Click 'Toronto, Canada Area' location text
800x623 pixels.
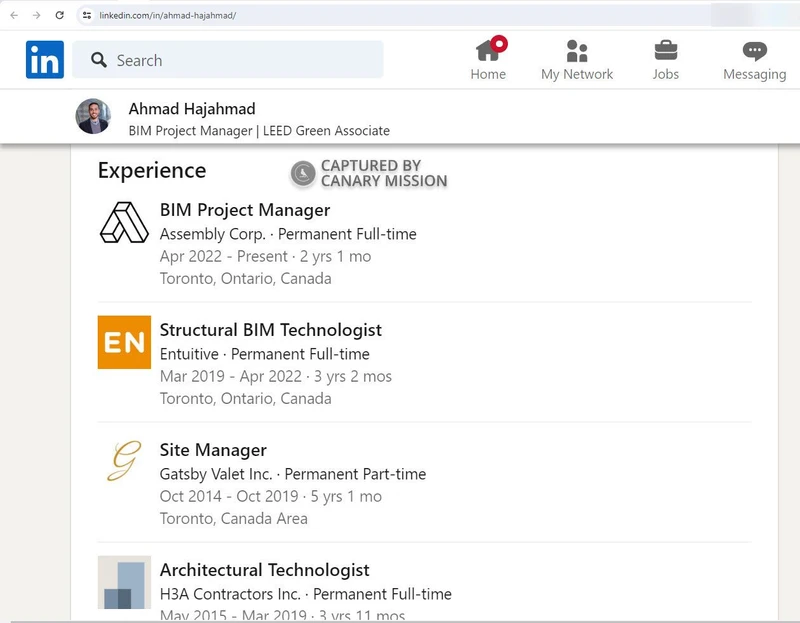point(233,518)
